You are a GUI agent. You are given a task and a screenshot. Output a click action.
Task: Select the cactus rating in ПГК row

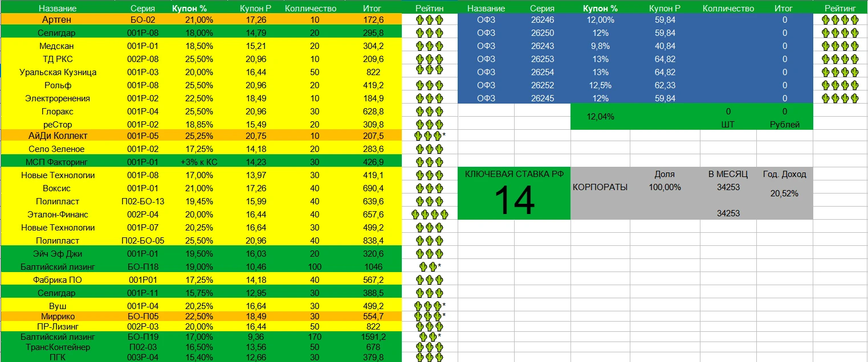pyautogui.click(x=430, y=357)
